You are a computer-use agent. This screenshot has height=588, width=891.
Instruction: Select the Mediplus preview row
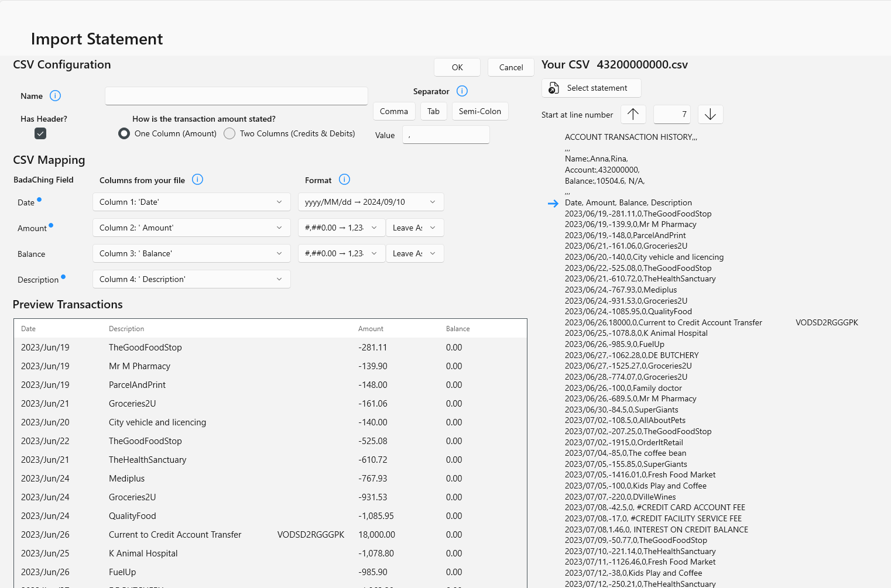[270, 479]
